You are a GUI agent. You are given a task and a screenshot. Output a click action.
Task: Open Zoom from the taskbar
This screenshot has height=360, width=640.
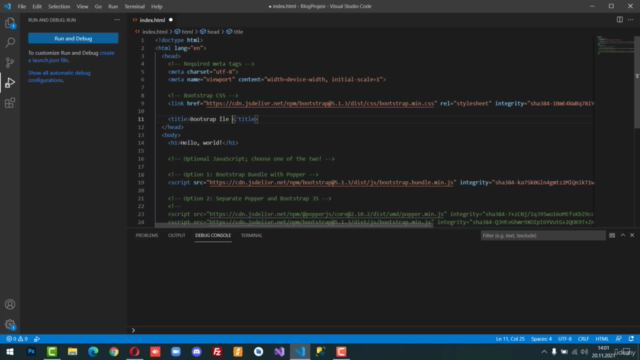[x=176, y=351]
